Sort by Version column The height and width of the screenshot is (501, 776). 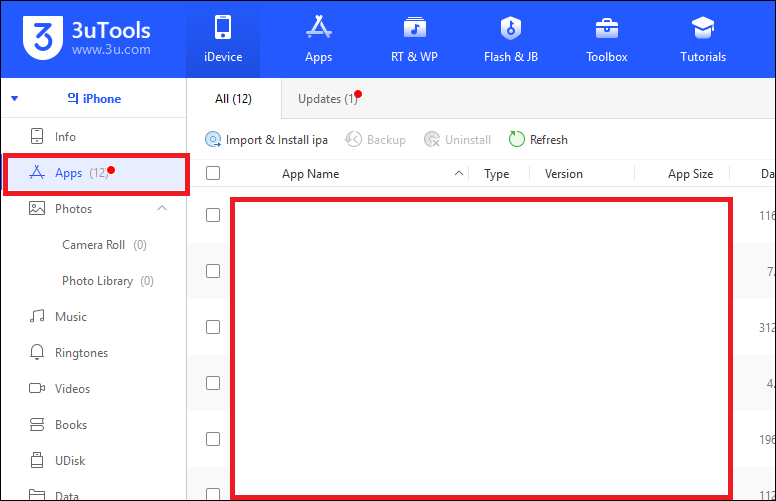point(563,174)
